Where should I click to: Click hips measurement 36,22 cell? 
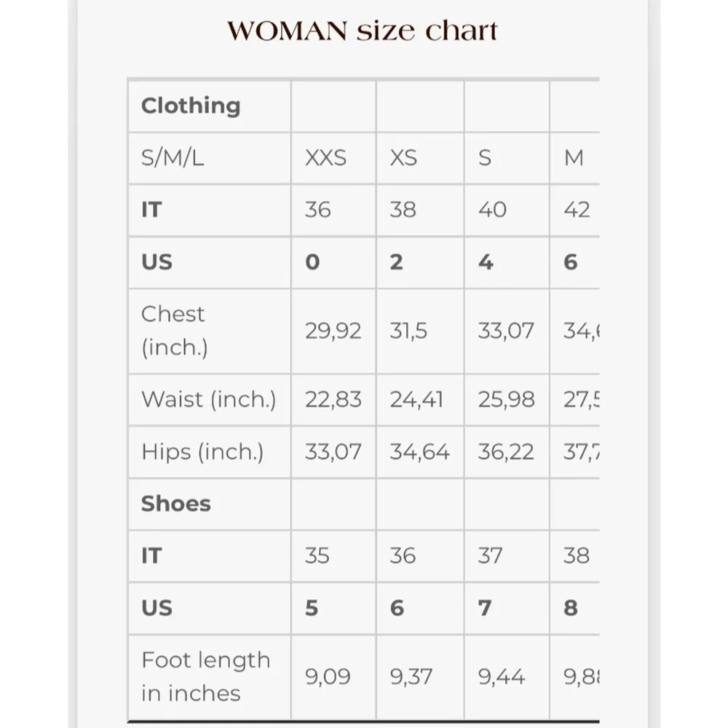(507, 452)
